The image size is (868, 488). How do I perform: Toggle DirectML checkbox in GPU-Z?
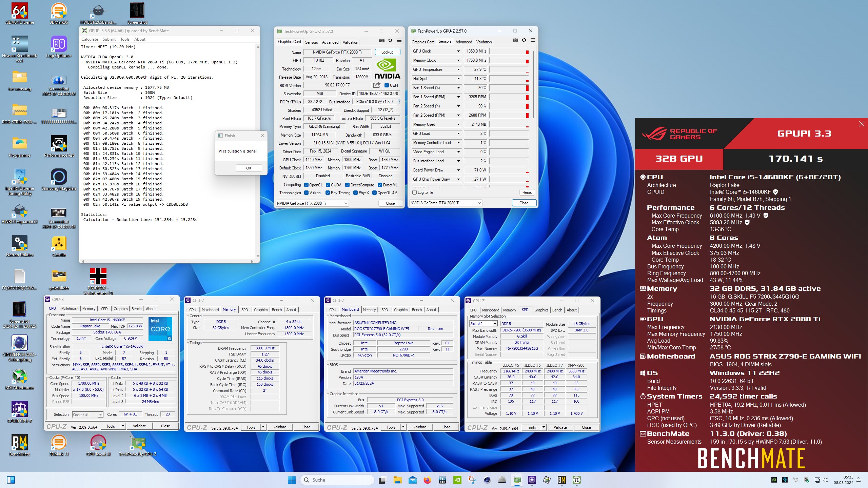(x=380, y=185)
